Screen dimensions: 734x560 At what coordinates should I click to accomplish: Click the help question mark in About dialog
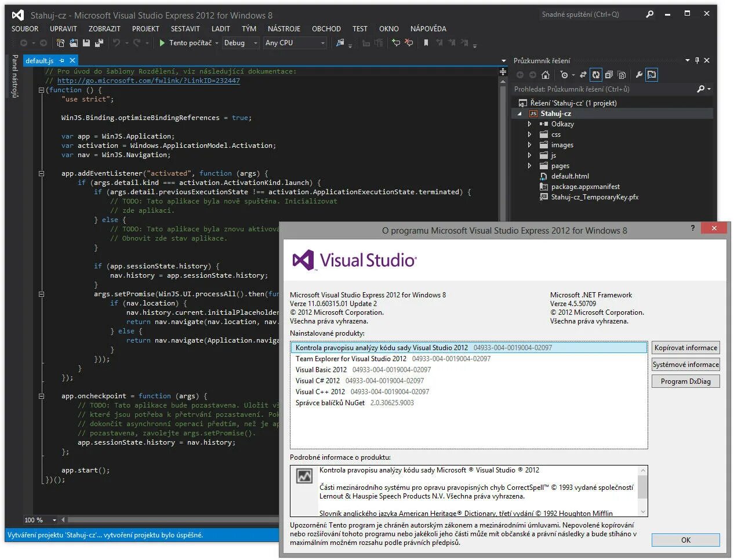coord(692,228)
